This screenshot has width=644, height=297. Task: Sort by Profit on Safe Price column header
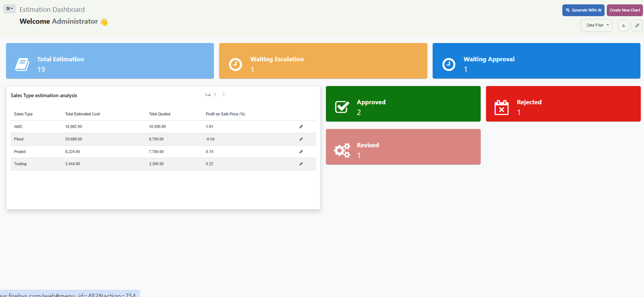click(225, 114)
